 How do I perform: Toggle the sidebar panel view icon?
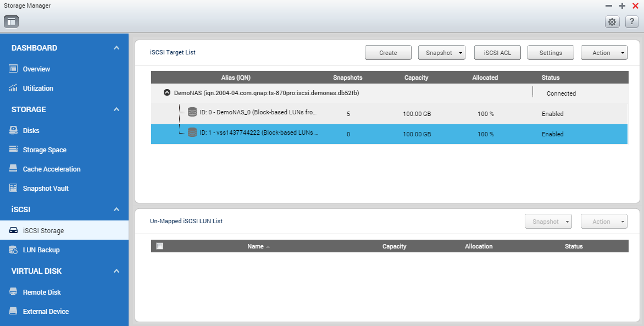tap(12, 21)
